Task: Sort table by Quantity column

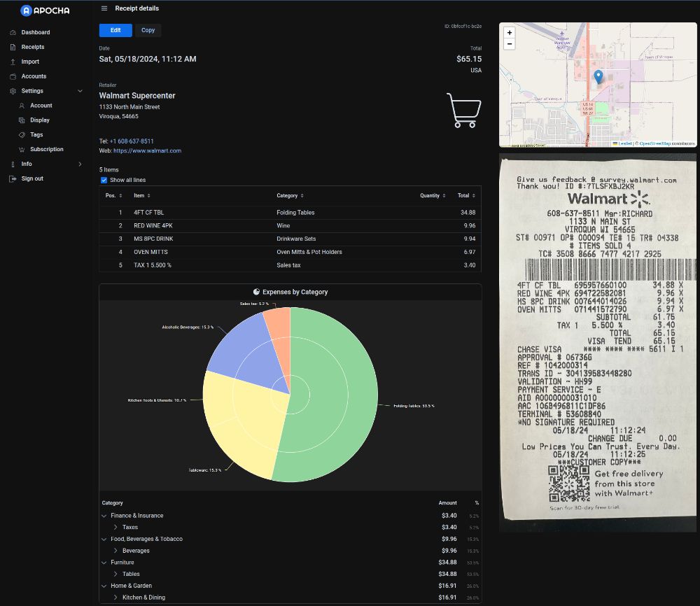Action: click(x=432, y=195)
